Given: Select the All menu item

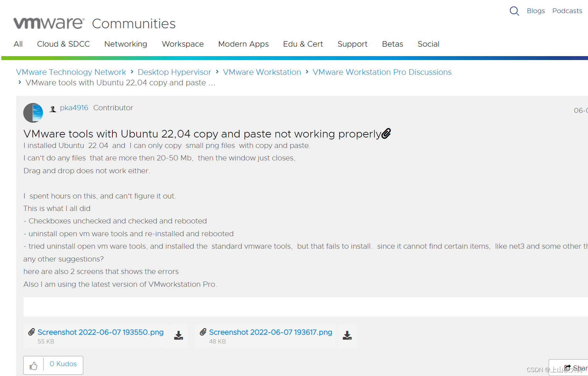Looking at the screenshot, I should (x=18, y=44).
